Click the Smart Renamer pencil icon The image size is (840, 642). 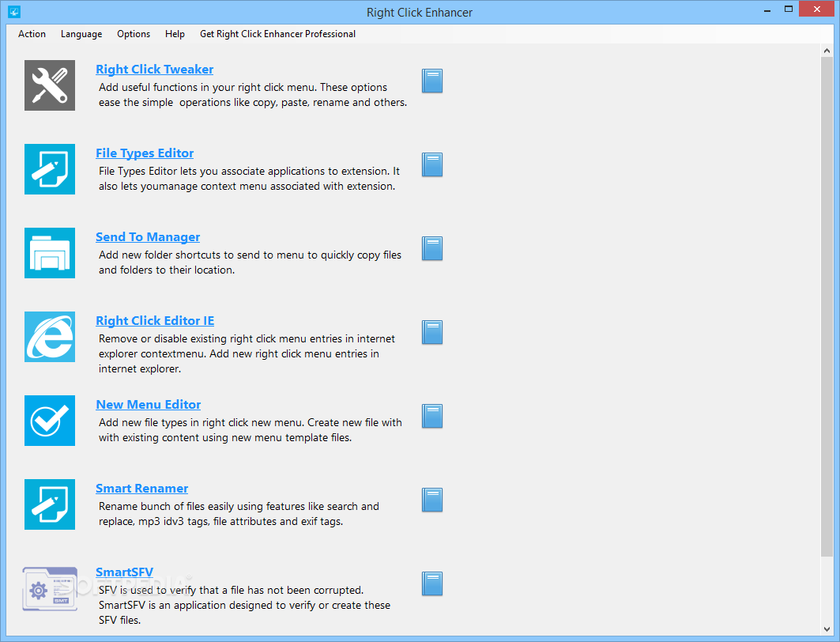(50, 504)
